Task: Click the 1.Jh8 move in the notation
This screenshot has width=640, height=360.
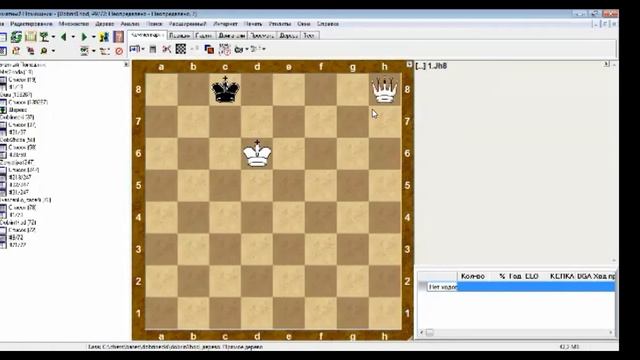Action: point(437,66)
